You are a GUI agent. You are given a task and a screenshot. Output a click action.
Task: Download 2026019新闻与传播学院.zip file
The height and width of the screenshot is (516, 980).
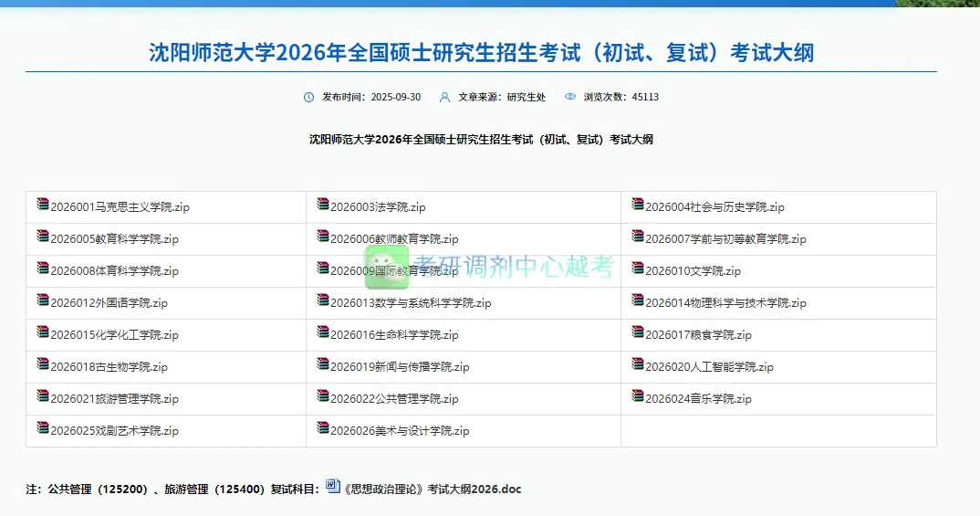click(x=400, y=366)
